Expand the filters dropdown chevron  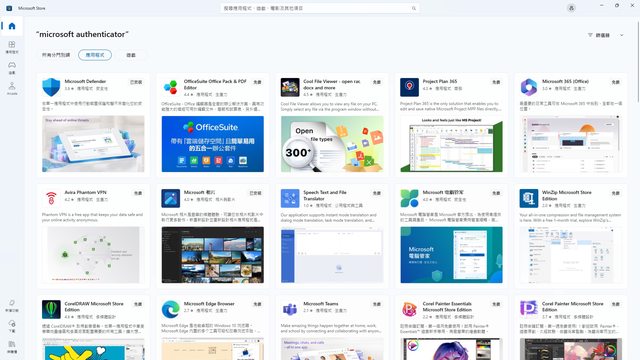click(622, 35)
